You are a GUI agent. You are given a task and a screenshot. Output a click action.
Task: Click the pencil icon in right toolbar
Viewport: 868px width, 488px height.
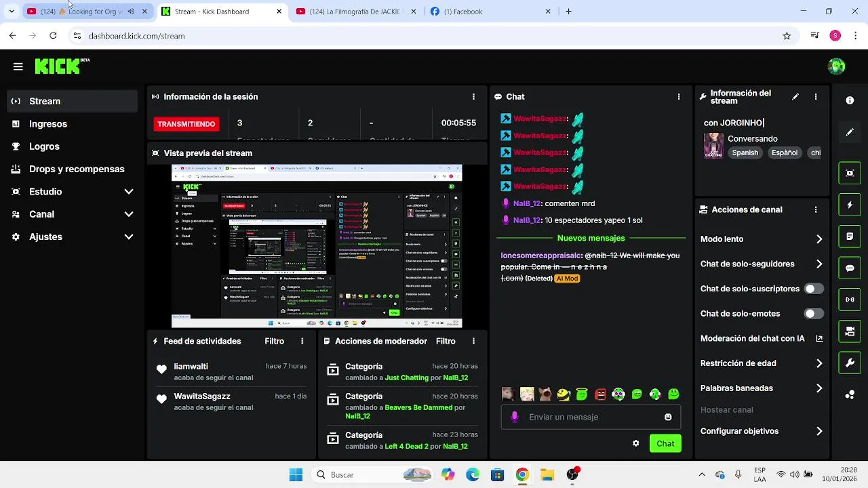[x=850, y=132]
